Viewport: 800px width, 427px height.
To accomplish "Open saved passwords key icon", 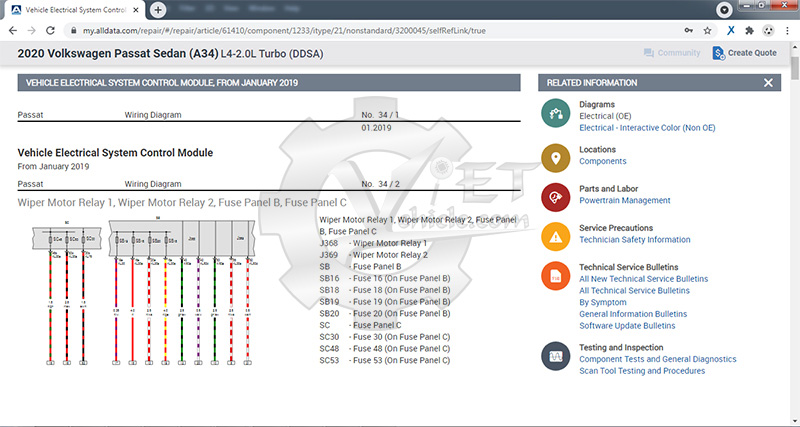I will click(x=689, y=31).
